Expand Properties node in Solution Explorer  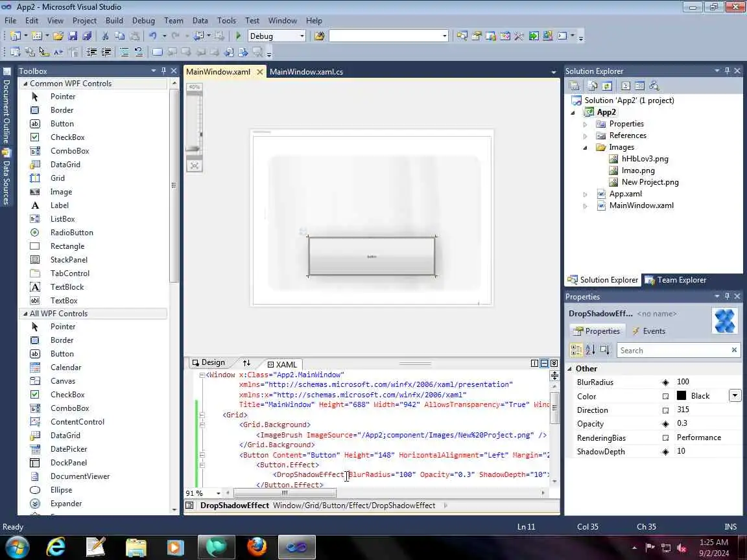pyautogui.click(x=585, y=124)
